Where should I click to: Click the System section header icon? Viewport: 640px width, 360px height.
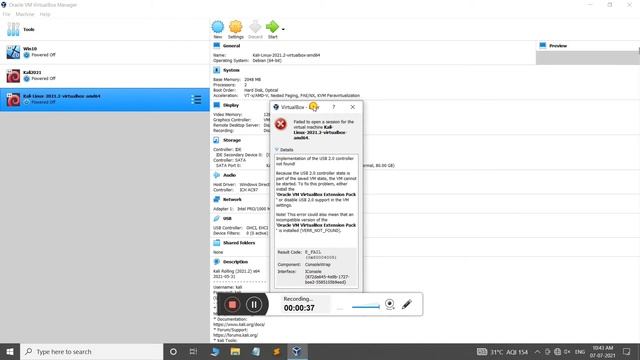tap(216, 70)
